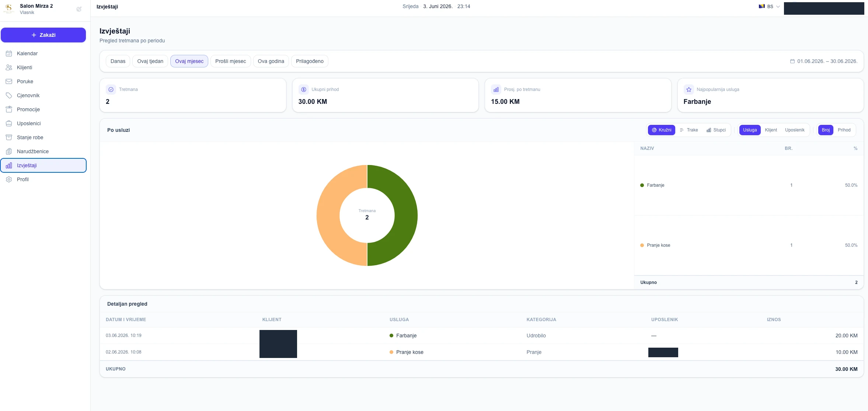868x411 pixels.
Task: Click the Uposlenici briefcase icon
Action: (9, 123)
